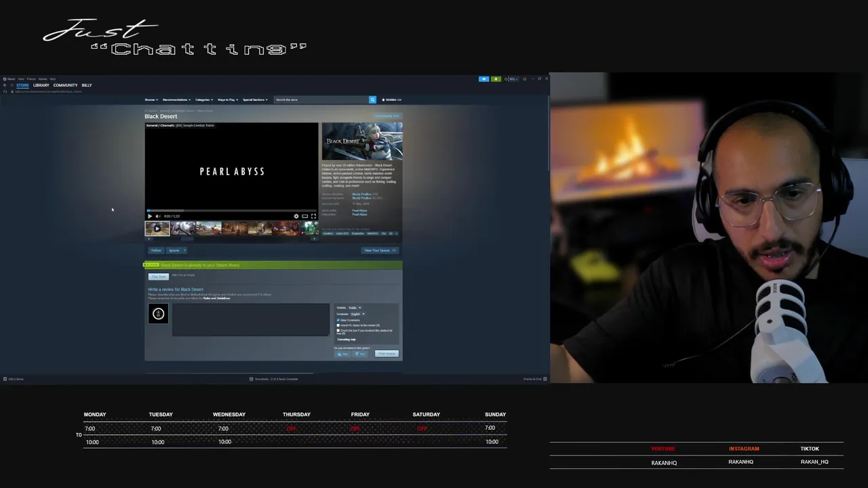This screenshot has width=868, height=488.
Task: Open Pearl Abyss developer link
Action: tap(359, 211)
